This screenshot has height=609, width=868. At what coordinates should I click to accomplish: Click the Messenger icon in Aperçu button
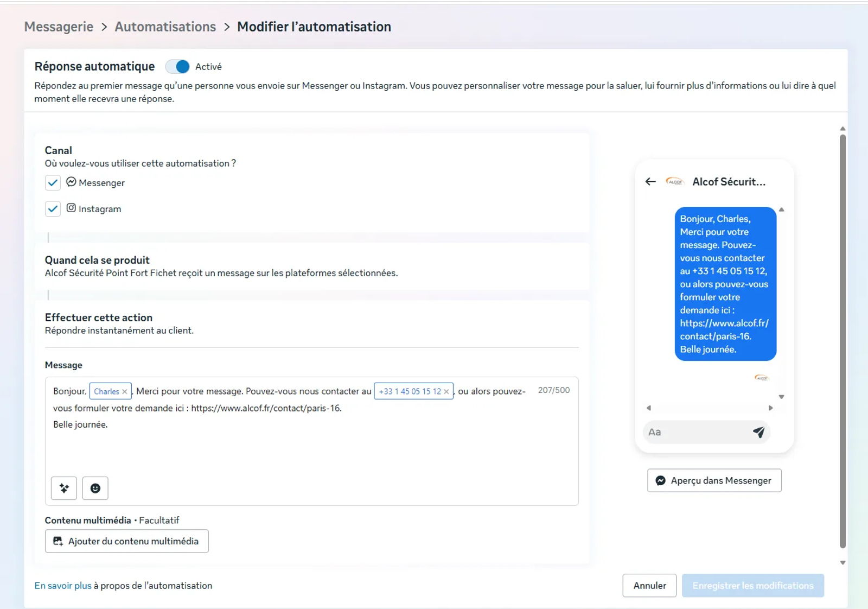660,480
